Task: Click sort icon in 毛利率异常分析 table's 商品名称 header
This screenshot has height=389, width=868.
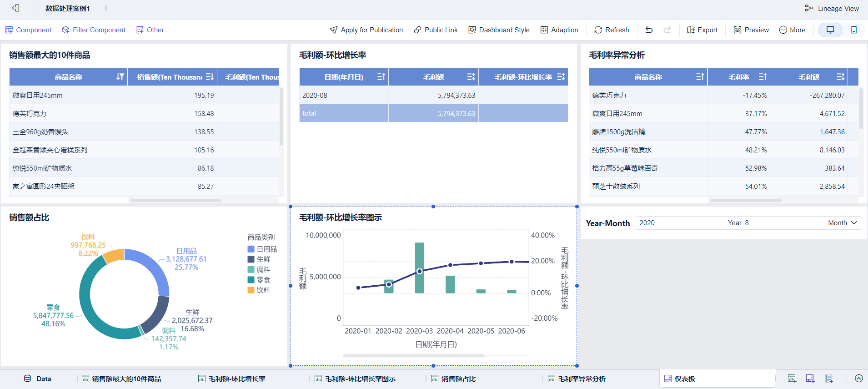Action: click(x=700, y=77)
